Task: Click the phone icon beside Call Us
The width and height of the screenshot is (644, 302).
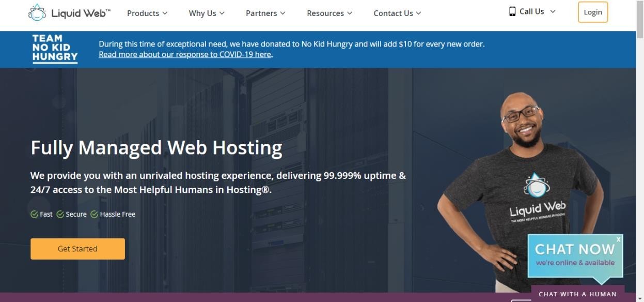Action: pyautogui.click(x=512, y=11)
